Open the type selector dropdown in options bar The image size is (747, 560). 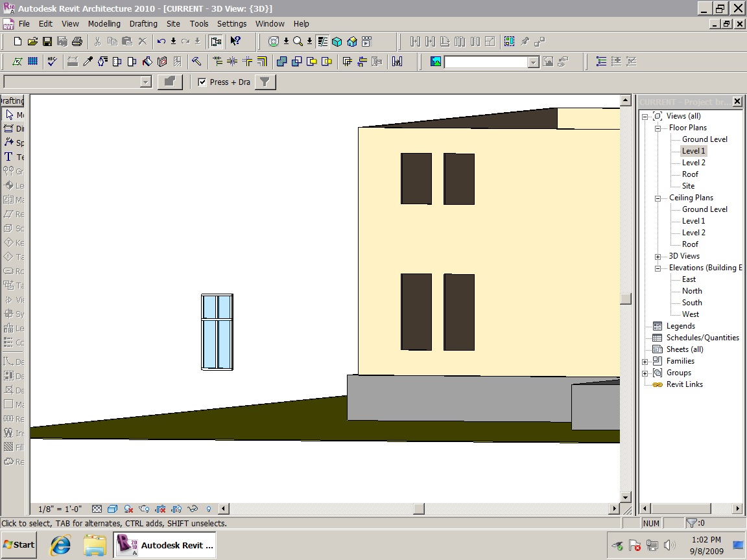[x=146, y=82]
